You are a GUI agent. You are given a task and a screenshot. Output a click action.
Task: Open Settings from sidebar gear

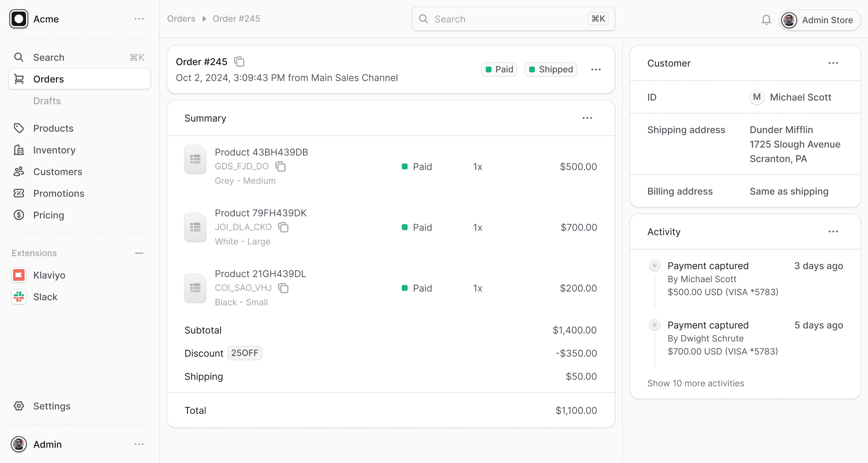click(19, 406)
